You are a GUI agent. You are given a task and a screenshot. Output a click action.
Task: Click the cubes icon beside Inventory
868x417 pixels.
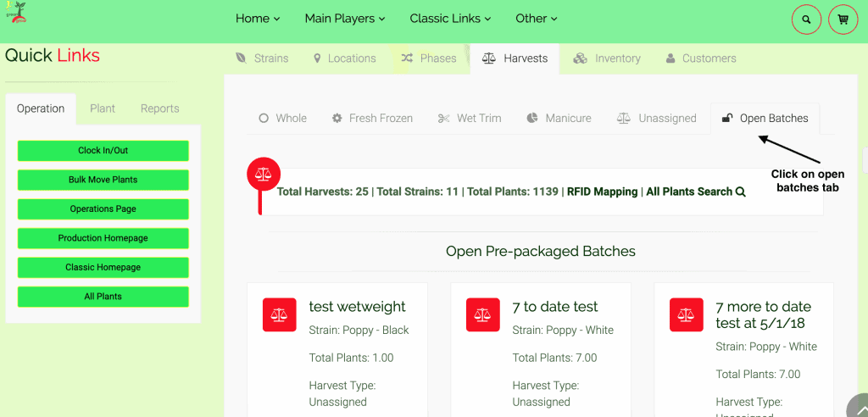580,58
